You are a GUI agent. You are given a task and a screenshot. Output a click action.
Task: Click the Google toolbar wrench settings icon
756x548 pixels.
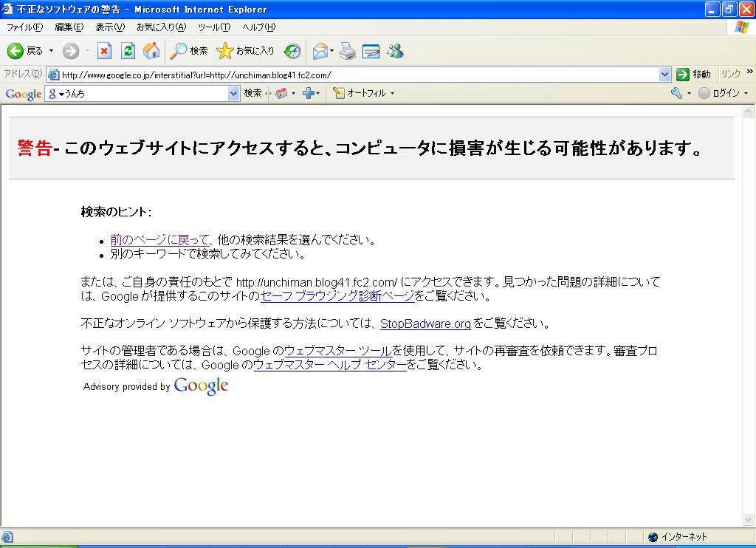tap(676, 93)
